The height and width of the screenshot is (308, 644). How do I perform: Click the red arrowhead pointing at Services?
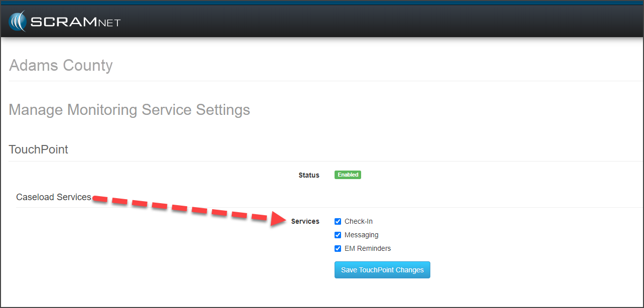click(x=279, y=219)
